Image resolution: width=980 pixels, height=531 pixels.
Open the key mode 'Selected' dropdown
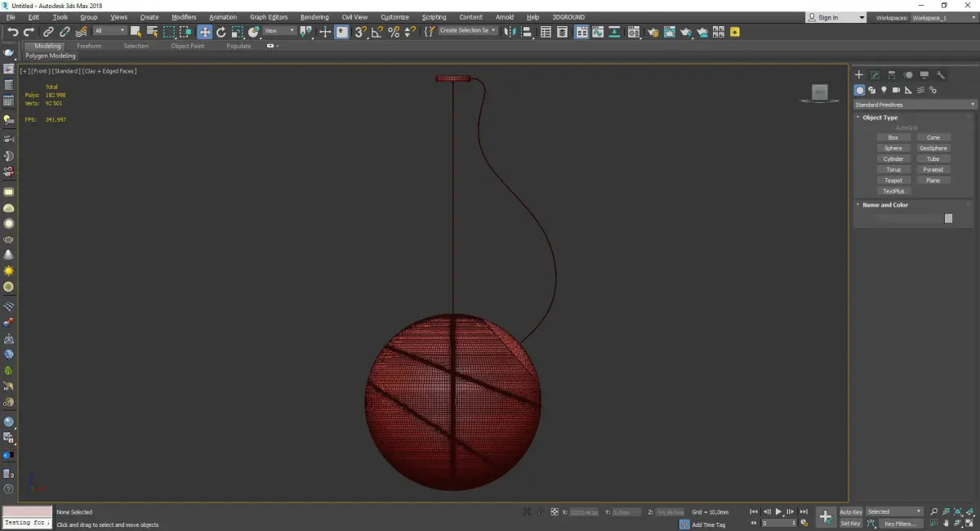(x=893, y=511)
